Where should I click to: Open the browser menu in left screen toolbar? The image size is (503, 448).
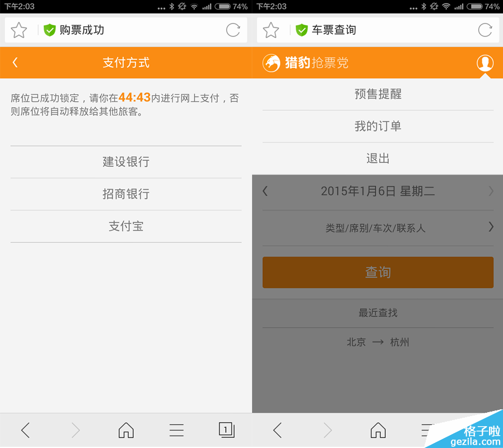[176, 430]
